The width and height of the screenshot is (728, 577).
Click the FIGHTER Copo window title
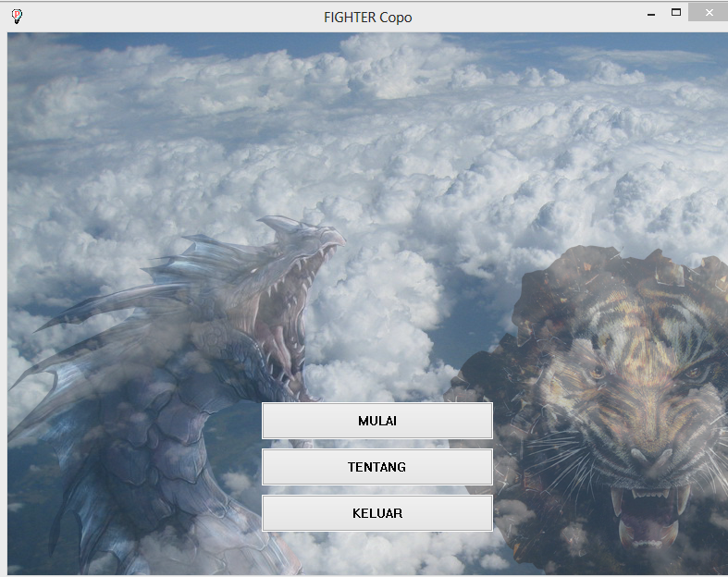coord(368,18)
